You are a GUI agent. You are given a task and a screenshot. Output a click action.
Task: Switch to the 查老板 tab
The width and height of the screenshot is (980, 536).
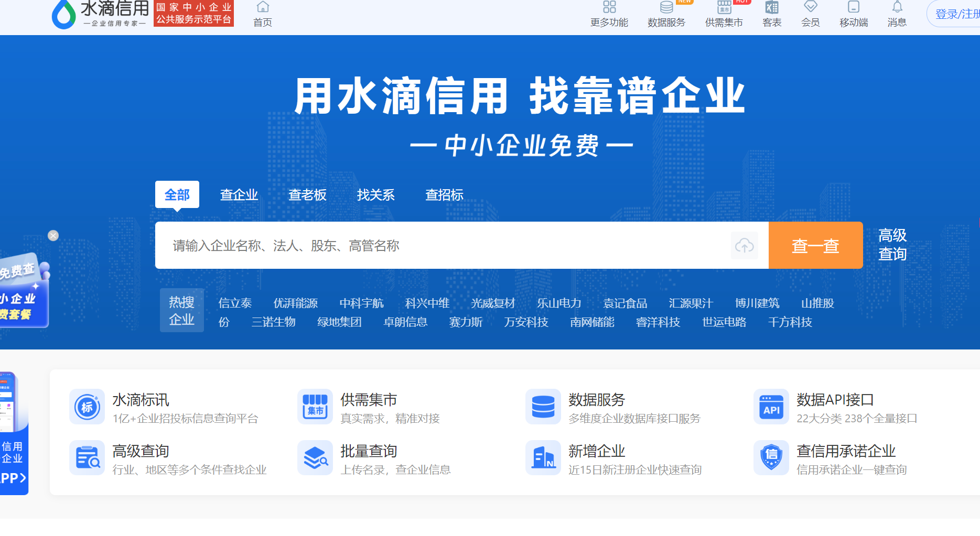pyautogui.click(x=307, y=194)
